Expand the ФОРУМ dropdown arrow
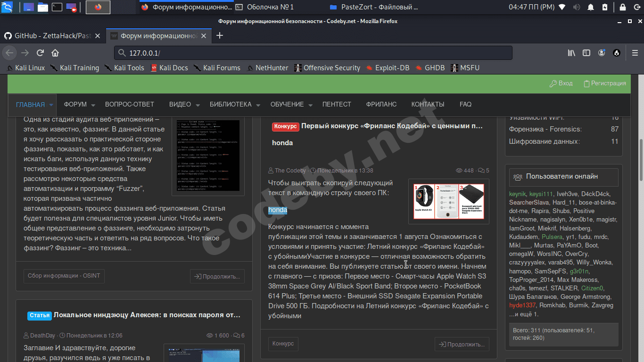Viewport: 644px width, 362px height. tap(93, 105)
